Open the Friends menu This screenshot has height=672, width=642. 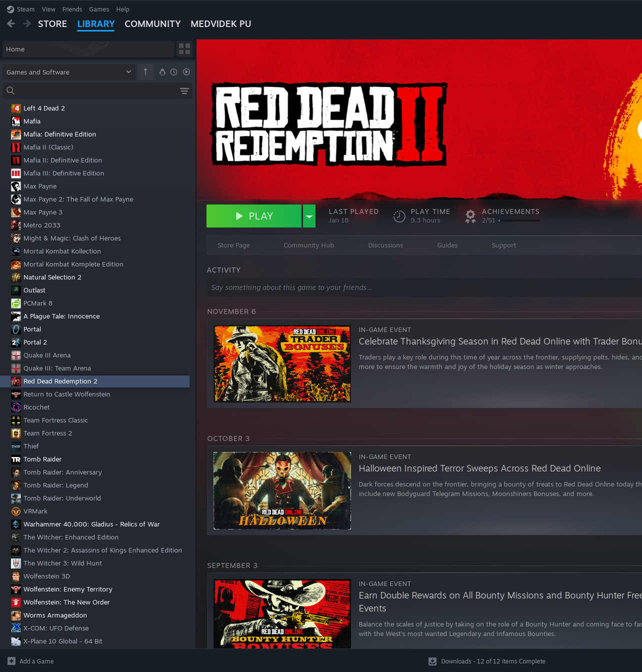click(72, 9)
